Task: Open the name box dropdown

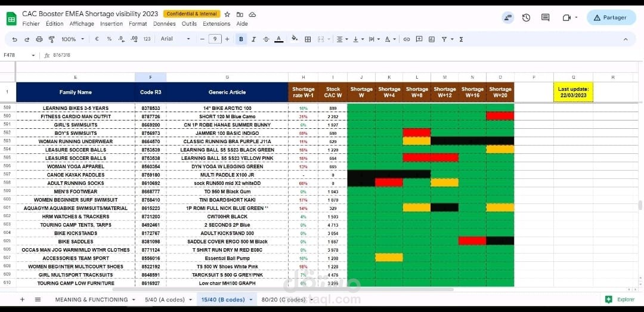Action: pos(33,55)
